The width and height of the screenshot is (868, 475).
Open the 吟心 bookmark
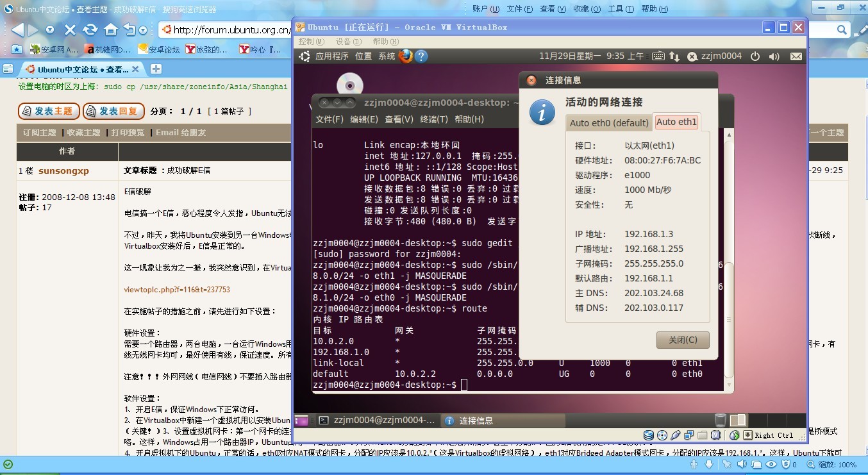(259, 49)
